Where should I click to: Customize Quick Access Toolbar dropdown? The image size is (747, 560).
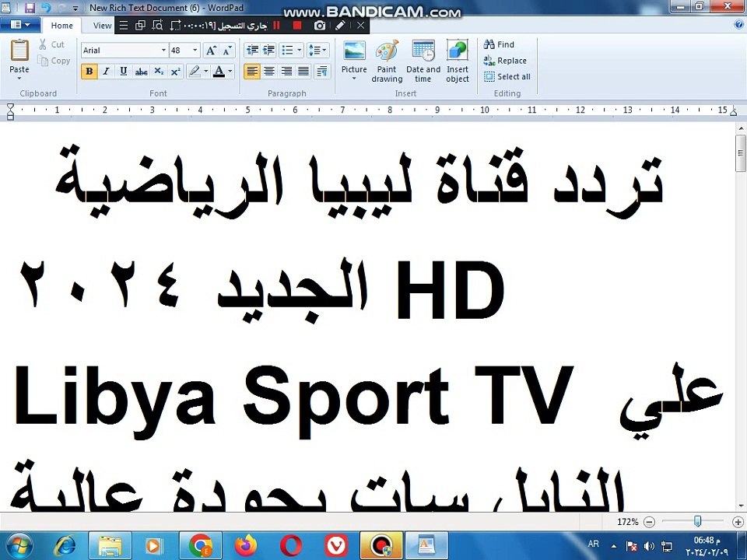click(x=75, y=9)
